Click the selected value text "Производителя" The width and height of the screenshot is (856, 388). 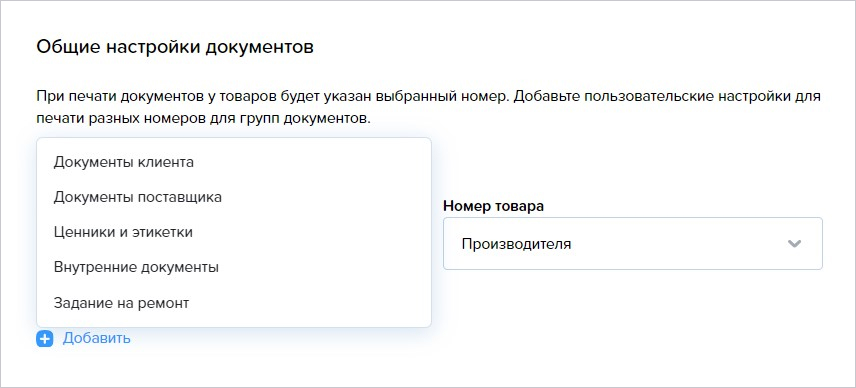click(x=516, y=244)
